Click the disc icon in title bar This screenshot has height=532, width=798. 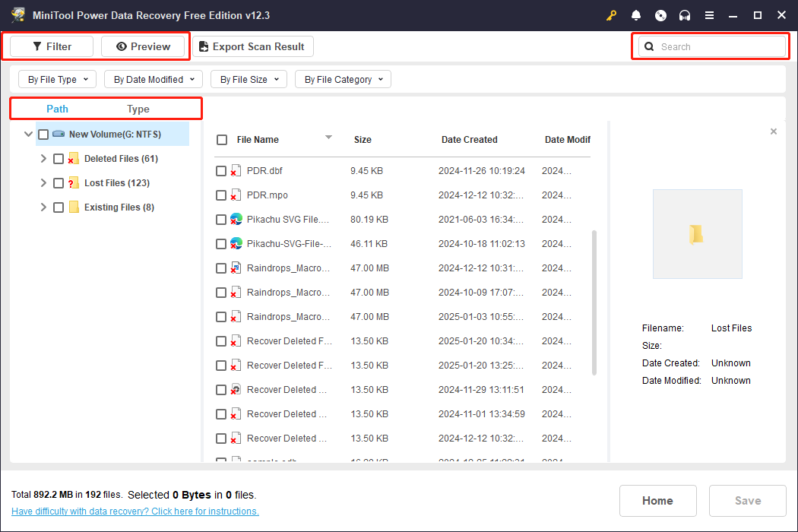(x=660, y=15)
